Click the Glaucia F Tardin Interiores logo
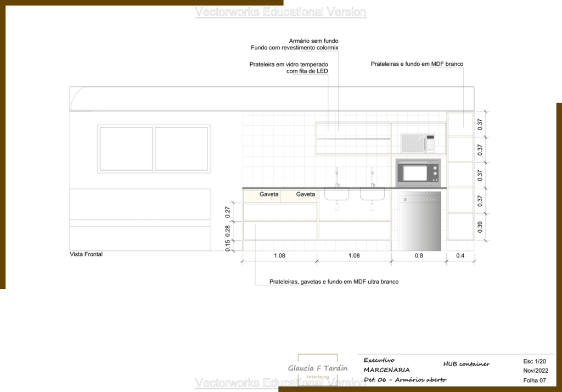Viewport: 562px width, 392px height. click(x=318, y=369)
